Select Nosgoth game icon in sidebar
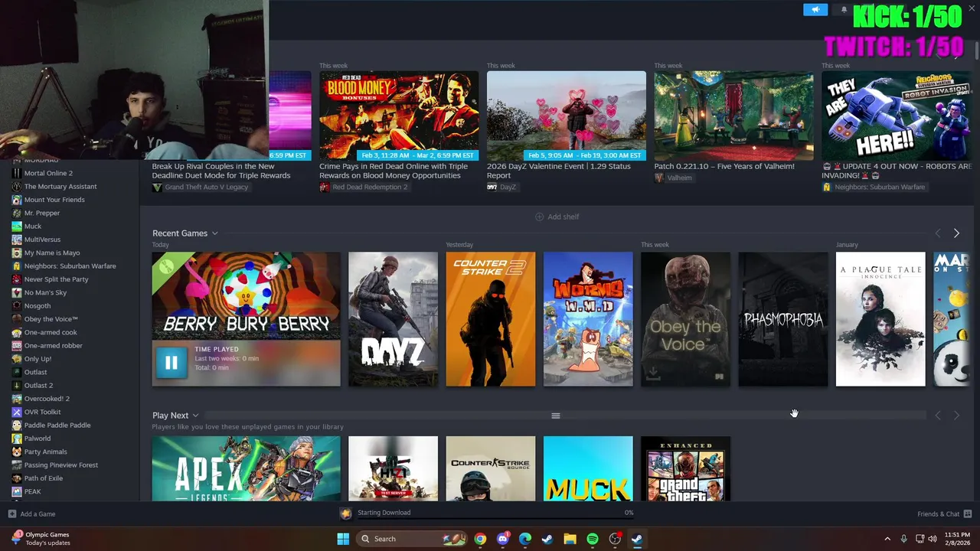The height and width of the screenshot is (551, 980). (17, 305)
